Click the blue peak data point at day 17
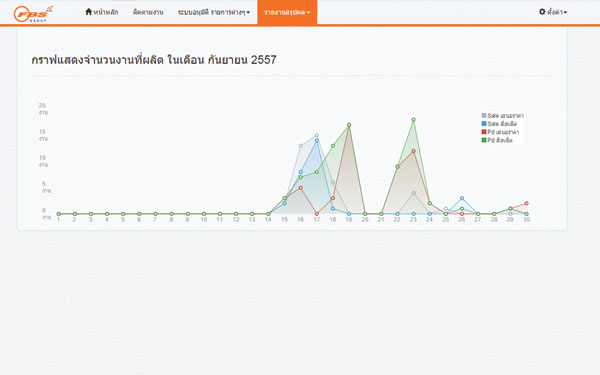Viewport: 600px width, 375px height. point(317,140)
